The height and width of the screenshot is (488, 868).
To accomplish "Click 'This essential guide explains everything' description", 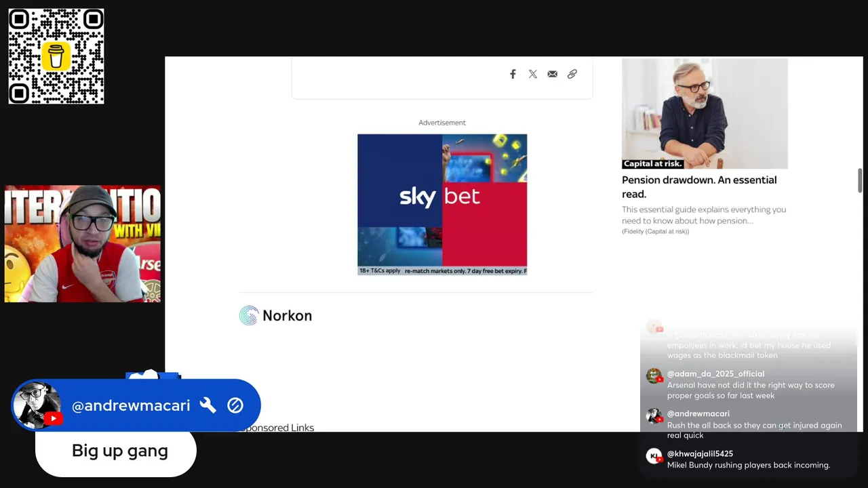I will point(704,215).
